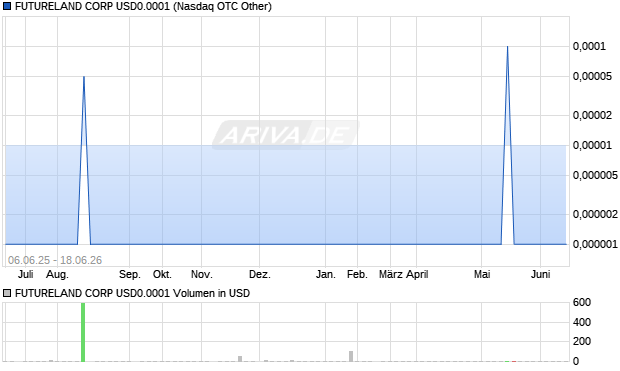
Task: Click the y-axis label 0,000001
Action: tap(595, 244)
